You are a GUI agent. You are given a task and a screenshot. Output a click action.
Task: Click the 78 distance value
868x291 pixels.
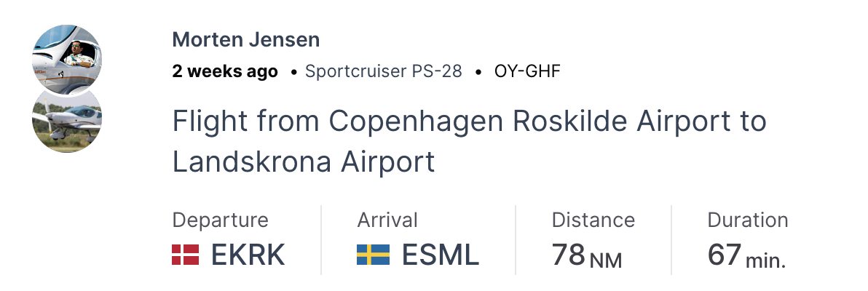[568, 255]
